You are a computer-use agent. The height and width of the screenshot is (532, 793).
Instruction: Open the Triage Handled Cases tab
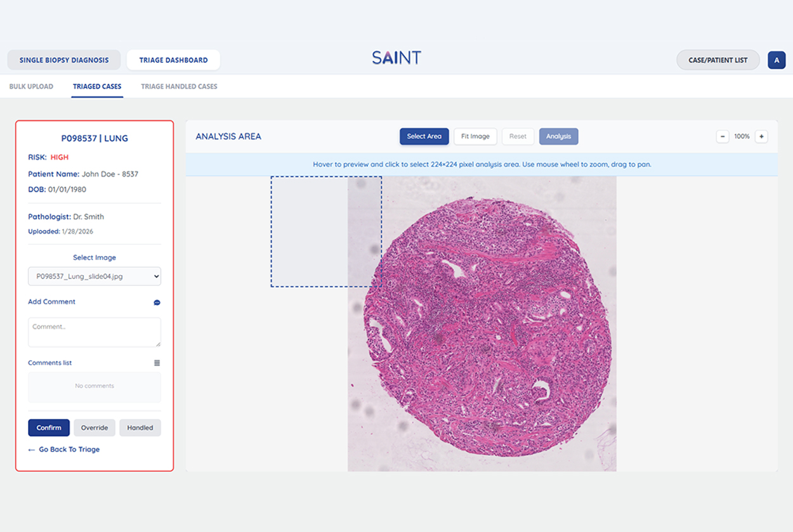[x=179, y=86]
